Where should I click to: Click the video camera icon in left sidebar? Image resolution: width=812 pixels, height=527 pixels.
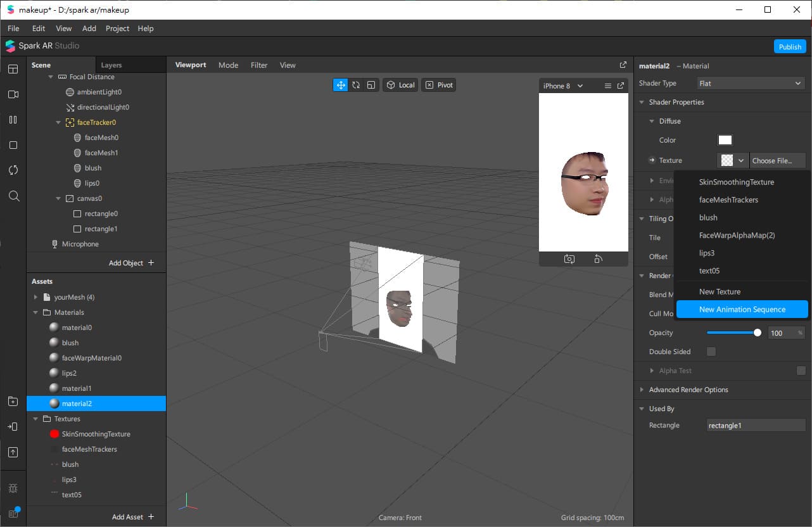[x=13, y=94]
